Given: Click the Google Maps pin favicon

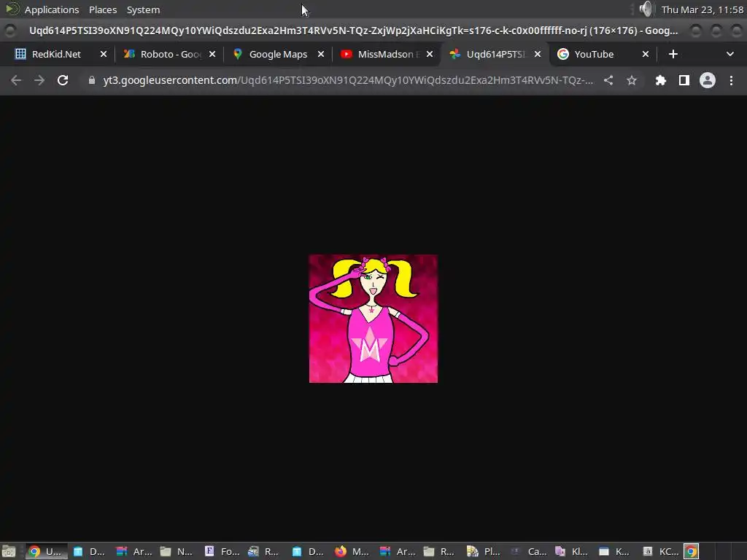Looking at the screenshot, I should 238,54.
